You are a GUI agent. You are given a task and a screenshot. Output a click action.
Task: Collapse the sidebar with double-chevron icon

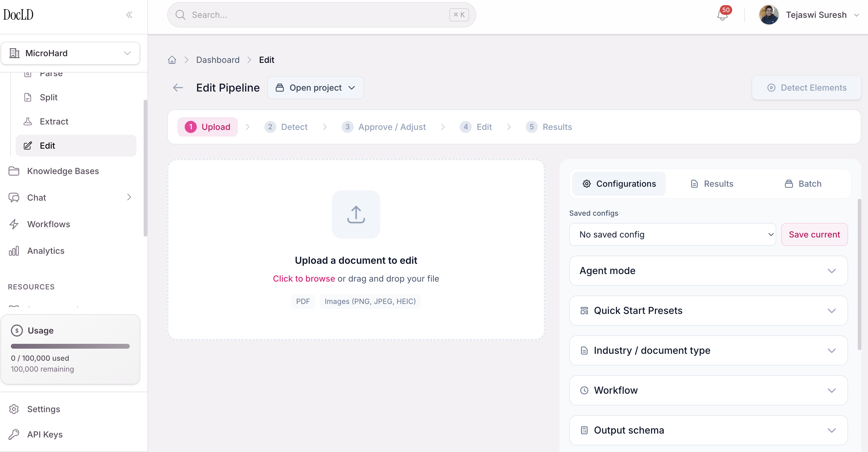129,15
